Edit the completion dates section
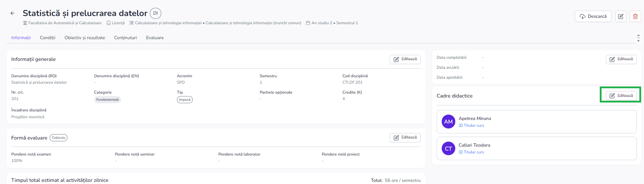Screen dimensions: 644x184 pyautogui.click(x=621, y=59)
